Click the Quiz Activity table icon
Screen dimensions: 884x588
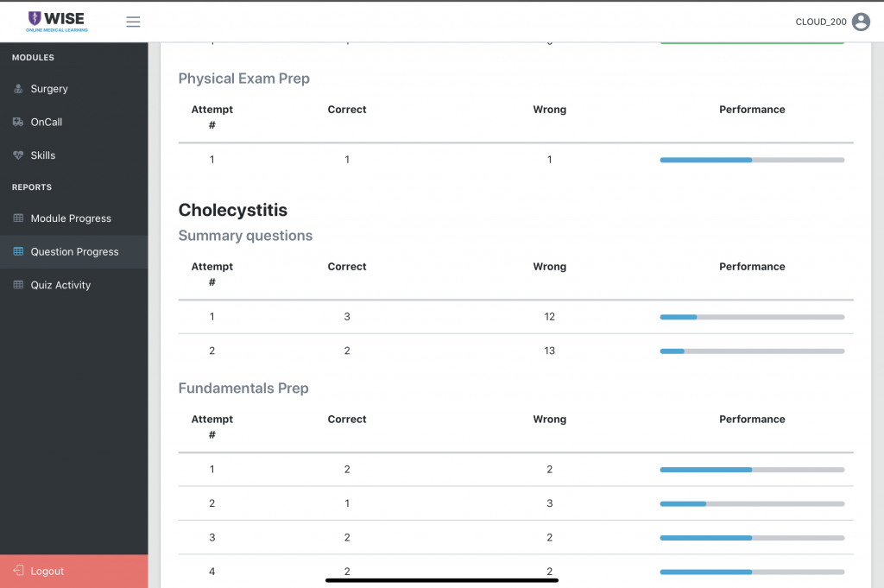coord(18,285)
